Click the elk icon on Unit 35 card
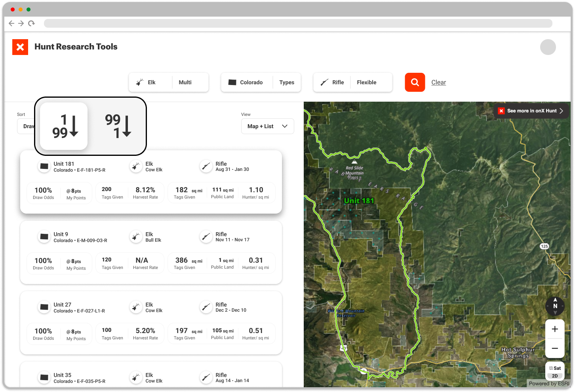 (x=136, y=378)
